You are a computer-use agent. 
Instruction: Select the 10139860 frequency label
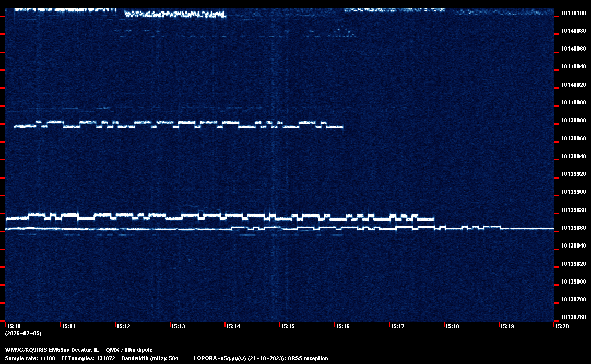(573, 228)
